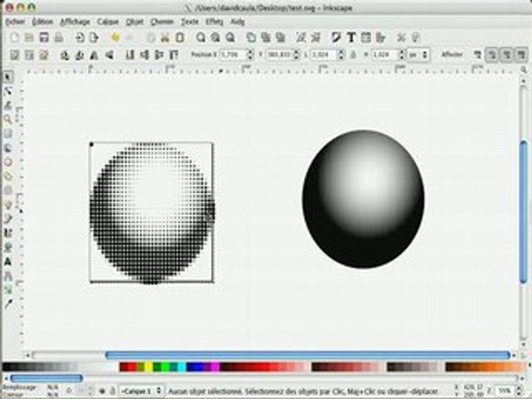532x399 pixels.
Task: Click Flip selection horizontally icon
Action: click(x=94, y=55)
